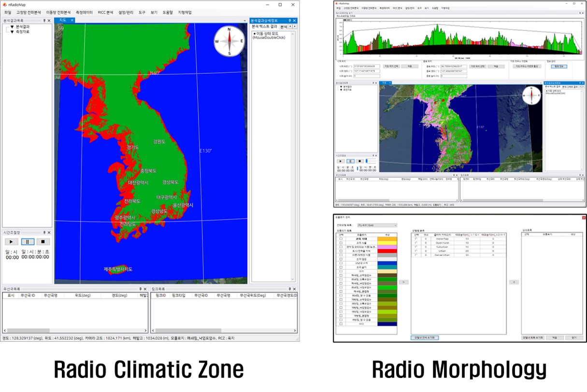
Task: Click left scroll arrow of 링크목록 table
Action: [153, 330]
